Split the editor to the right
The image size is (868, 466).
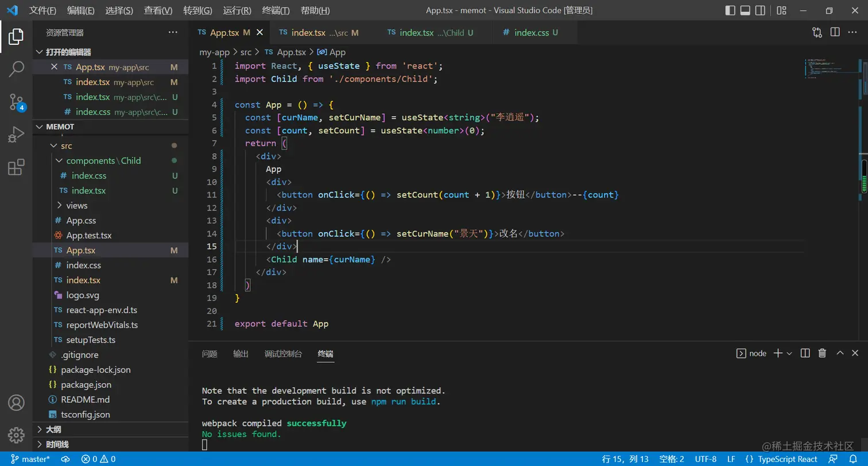(835, 33)
